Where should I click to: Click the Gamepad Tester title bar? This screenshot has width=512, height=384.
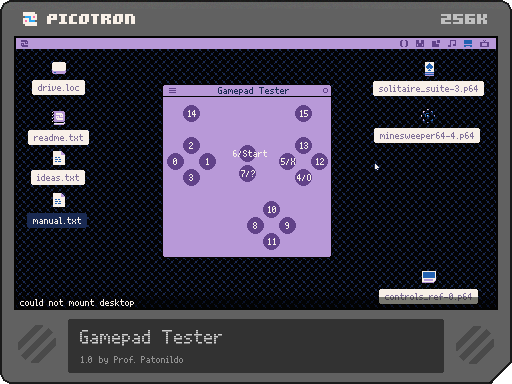click(247, 90)
